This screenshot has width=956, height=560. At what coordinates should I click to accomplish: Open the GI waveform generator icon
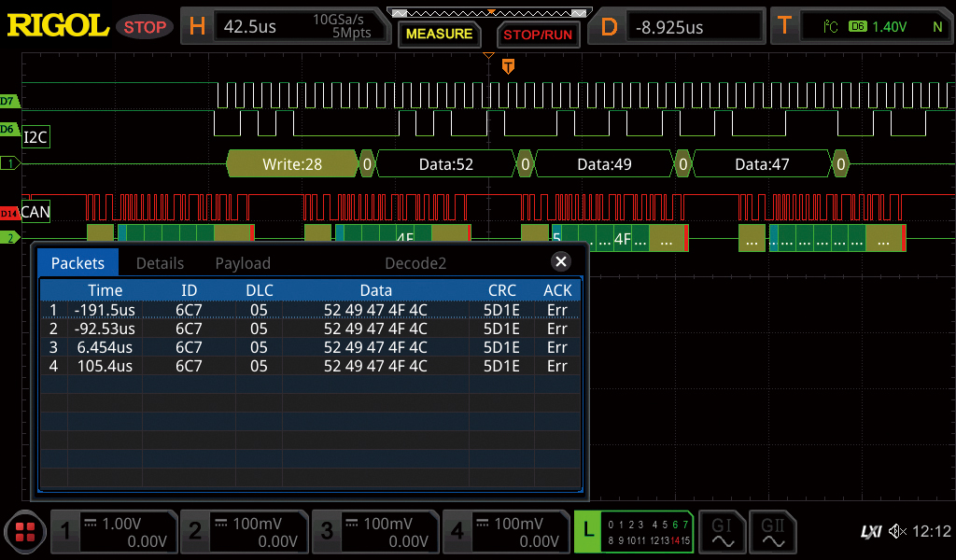(722, 532)
